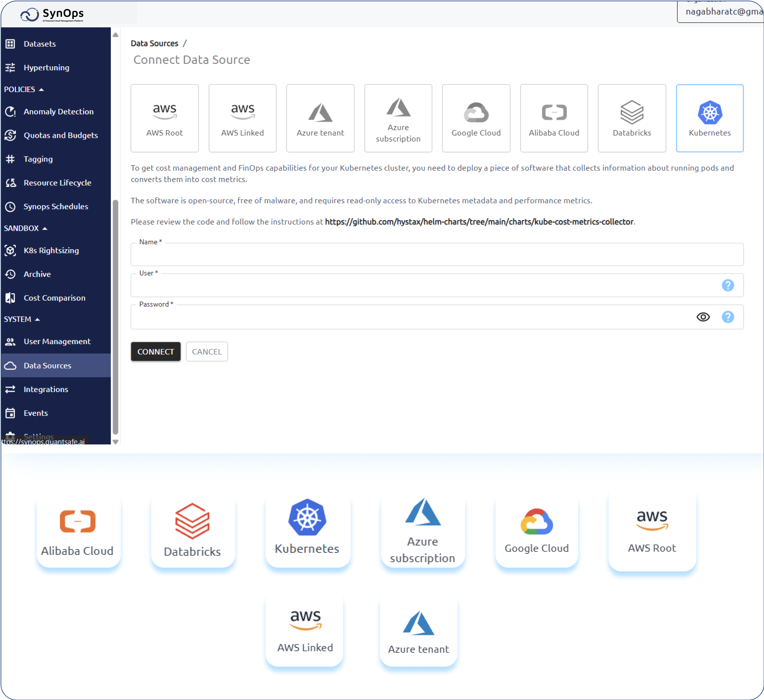Collapse the POLICIES section
The image size is (764, 700).
[24, 89]
